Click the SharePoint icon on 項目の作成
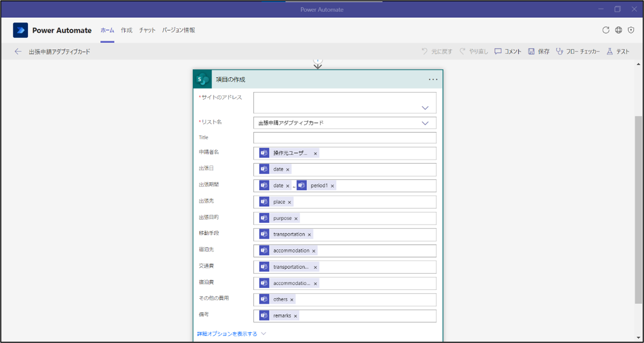Screen dimensions: 644x343 pyautogui.click(x=202, y=80)
